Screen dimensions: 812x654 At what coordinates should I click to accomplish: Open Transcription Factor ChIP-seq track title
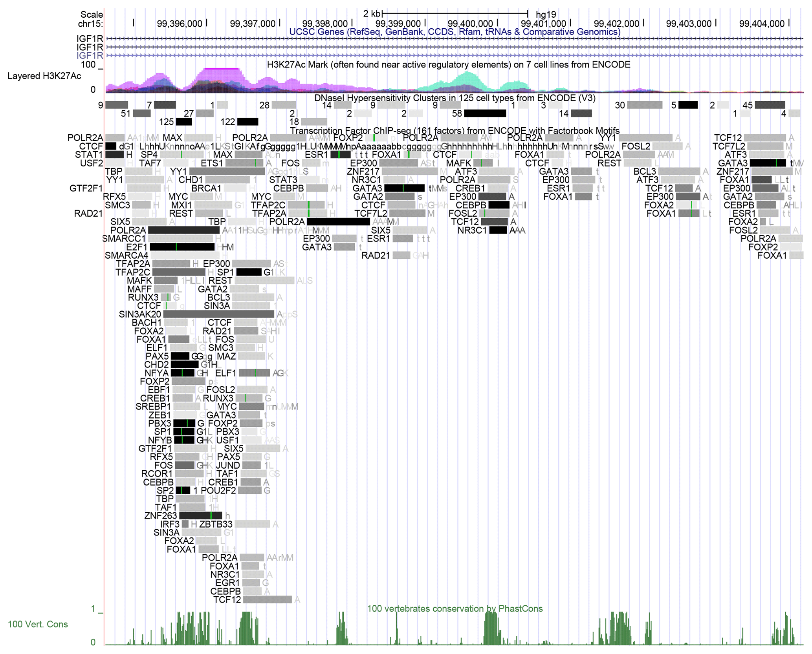pyautogui.click(x=455, y=130)
